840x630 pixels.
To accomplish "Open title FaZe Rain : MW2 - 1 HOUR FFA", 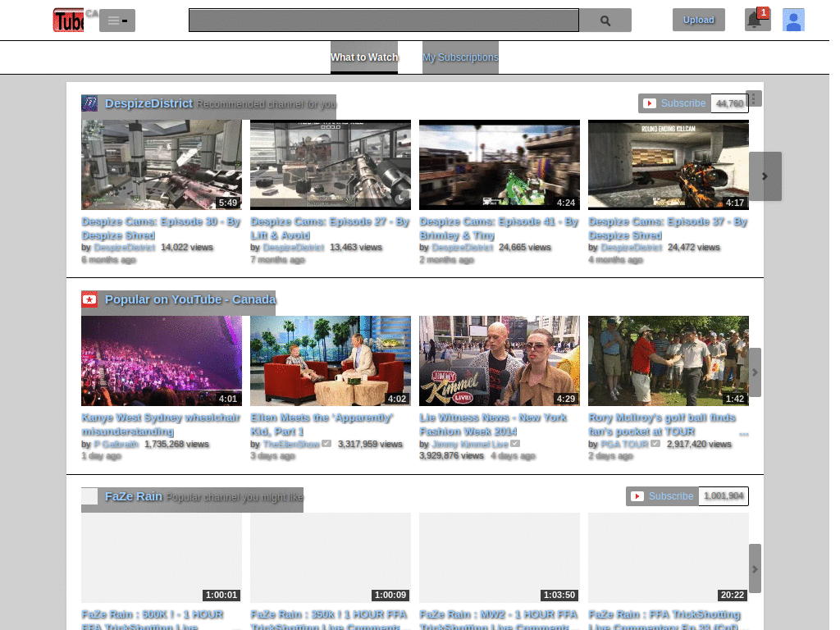I will tap(498, 620).
